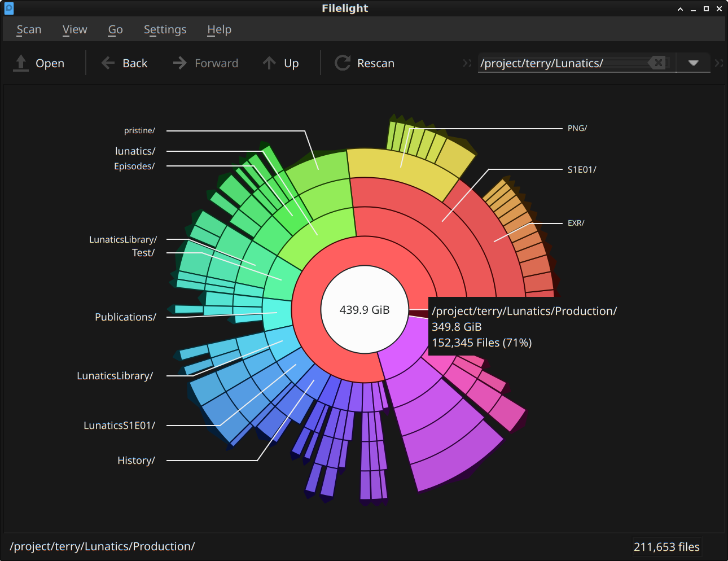
Task: Open the View menu
Action: (74, 29)
